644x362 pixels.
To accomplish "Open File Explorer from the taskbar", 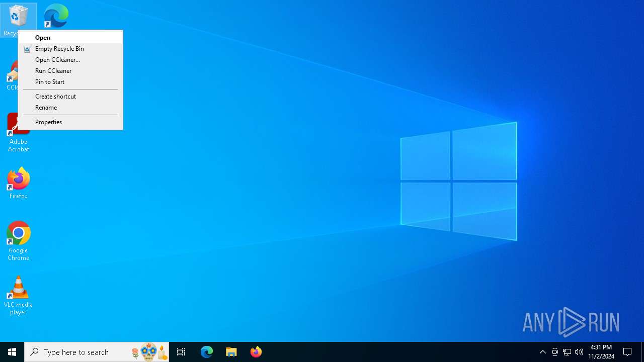I will [x=231, y=352].
